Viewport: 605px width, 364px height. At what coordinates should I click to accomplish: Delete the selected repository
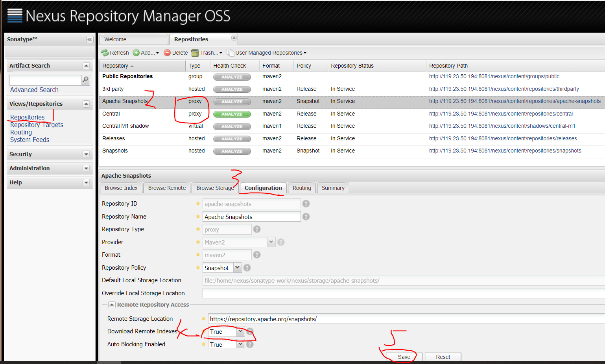(176, 53)
